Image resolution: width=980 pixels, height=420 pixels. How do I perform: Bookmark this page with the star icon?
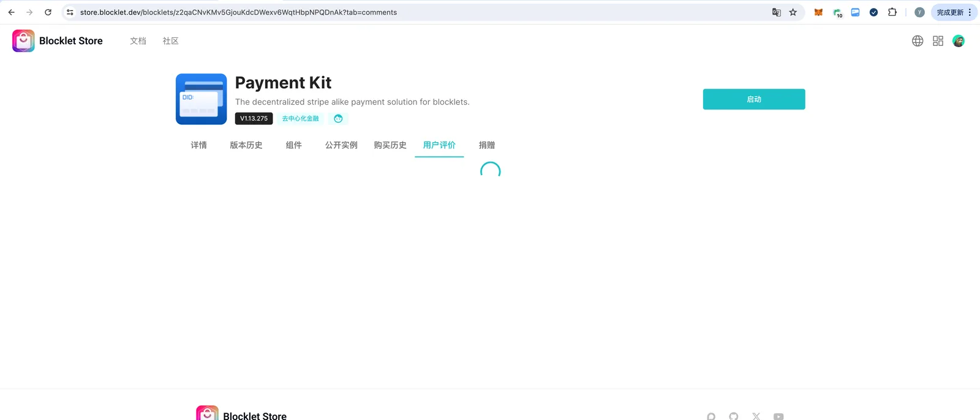point(793,12)
